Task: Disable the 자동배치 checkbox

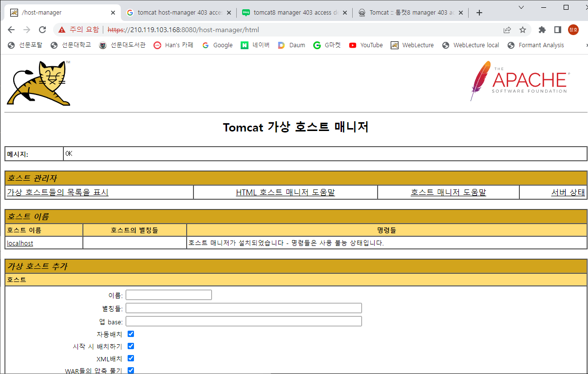Action: (x=131, y=334)
